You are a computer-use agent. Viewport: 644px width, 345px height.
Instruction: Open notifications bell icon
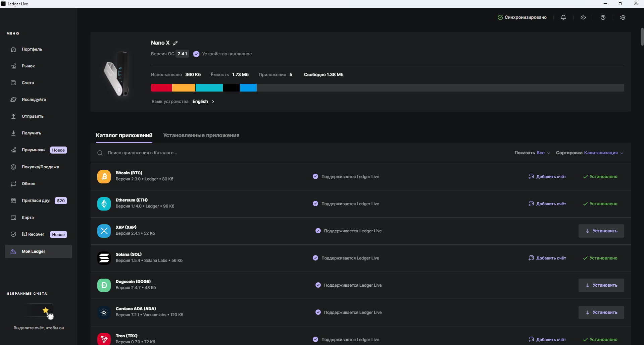[x=563, y=17]
